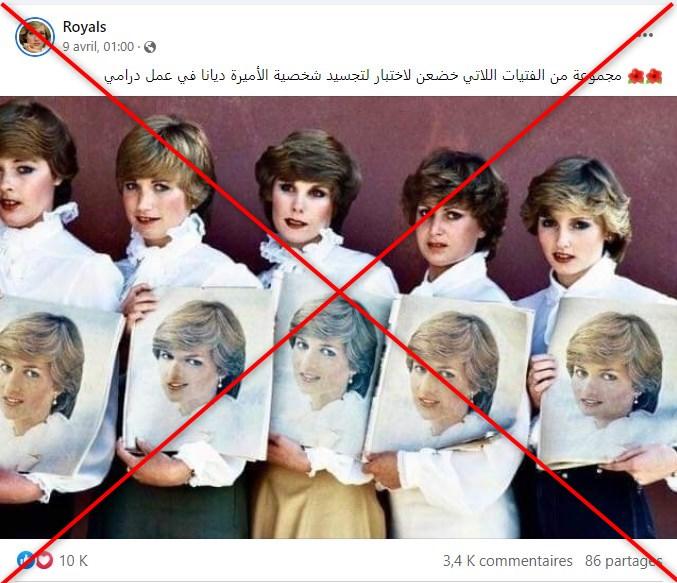Click the globe public audience icon
Viewport: 677px width, 583px height.
point(150,47)
